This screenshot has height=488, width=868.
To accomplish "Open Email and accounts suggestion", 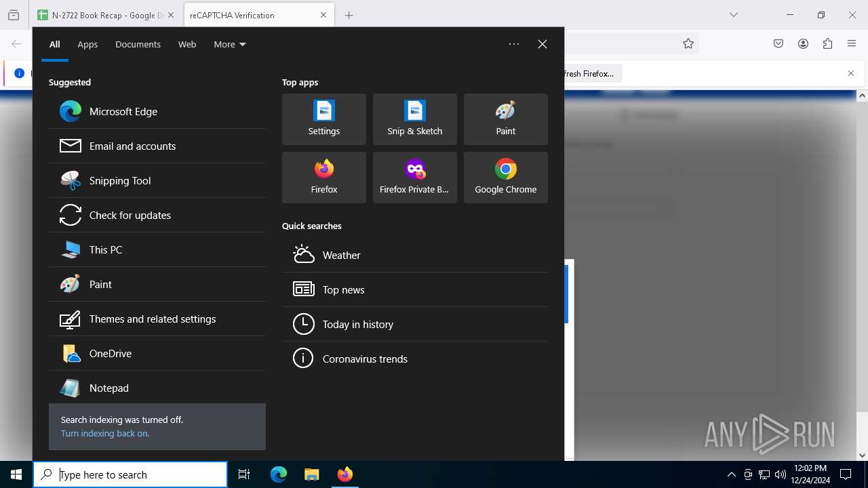I will click(157, 146).
